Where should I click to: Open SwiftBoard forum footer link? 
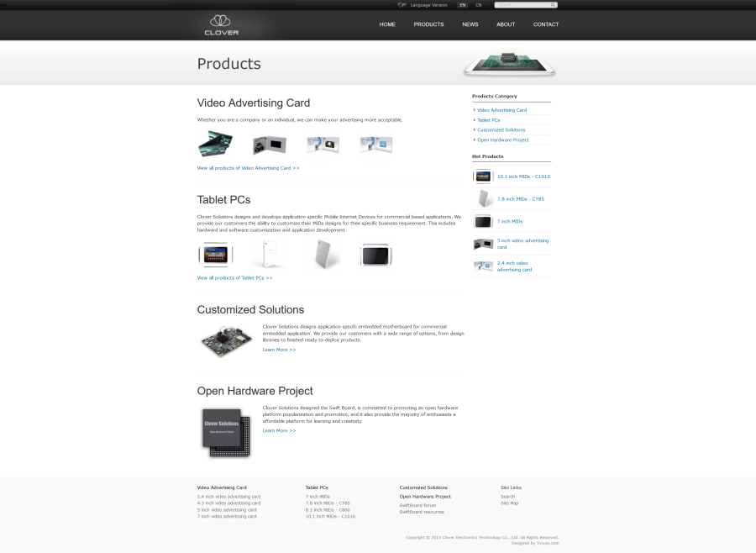[417, 505]
